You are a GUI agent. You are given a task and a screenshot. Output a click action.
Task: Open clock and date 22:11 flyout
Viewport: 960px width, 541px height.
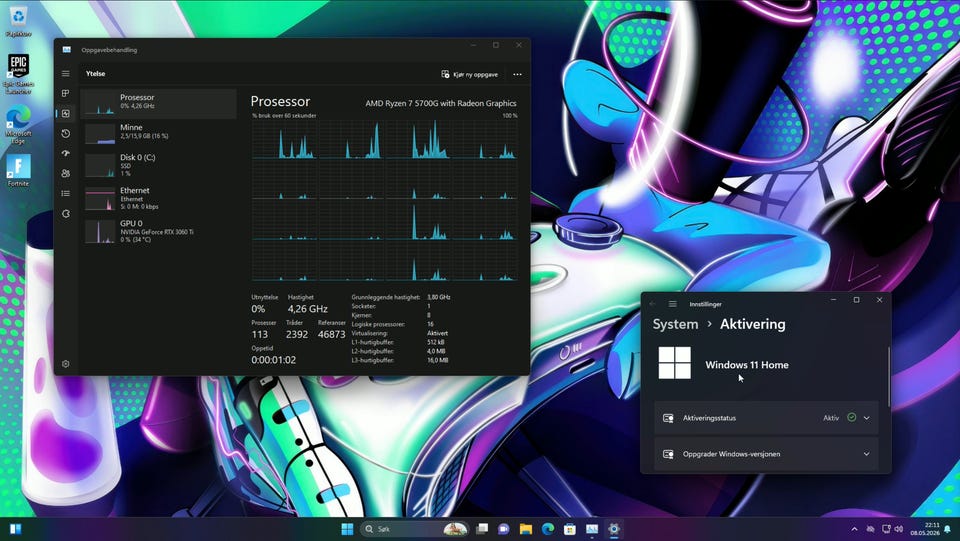[x=924, y=529]
